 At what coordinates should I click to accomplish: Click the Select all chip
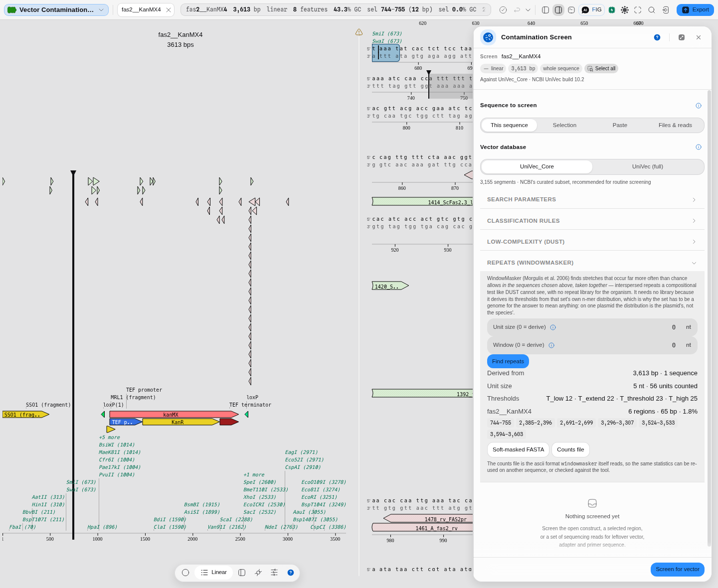click(601, 69)
